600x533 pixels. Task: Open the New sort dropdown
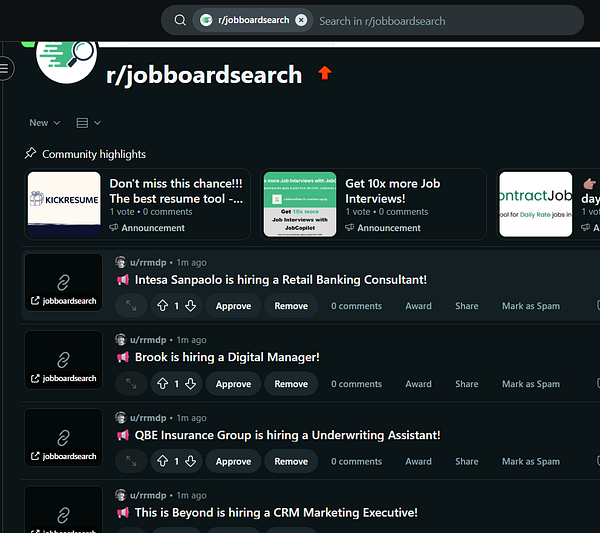tap(45, 123)
